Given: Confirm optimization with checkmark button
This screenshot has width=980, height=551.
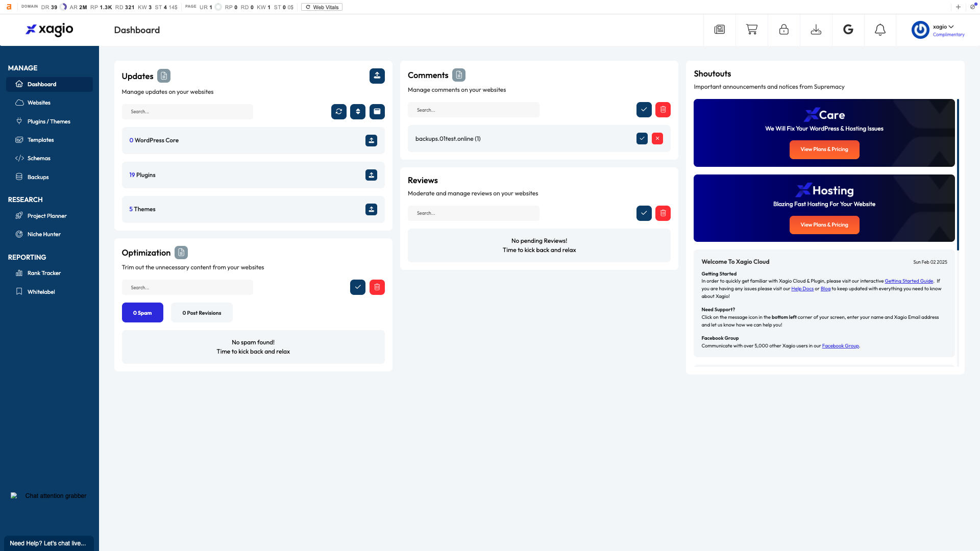Looking at the screenshot, I should (x=358, y=287).
